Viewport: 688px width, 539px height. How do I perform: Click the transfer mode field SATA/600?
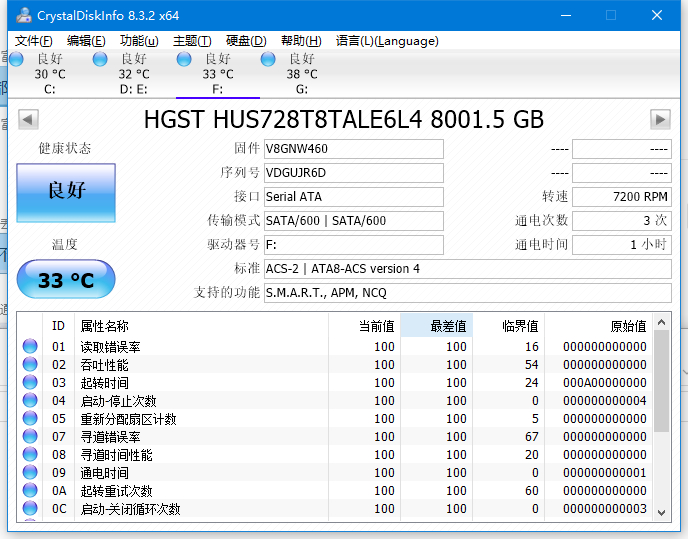[x=354, y=221]
